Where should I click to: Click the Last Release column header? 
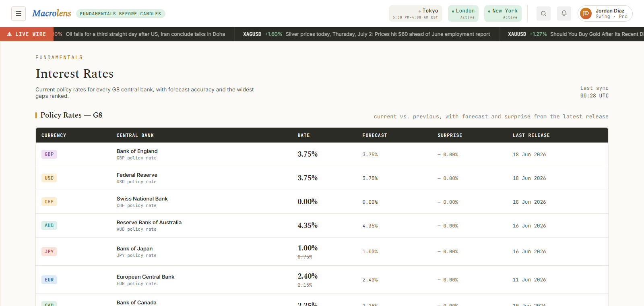(x=531, y=135)
